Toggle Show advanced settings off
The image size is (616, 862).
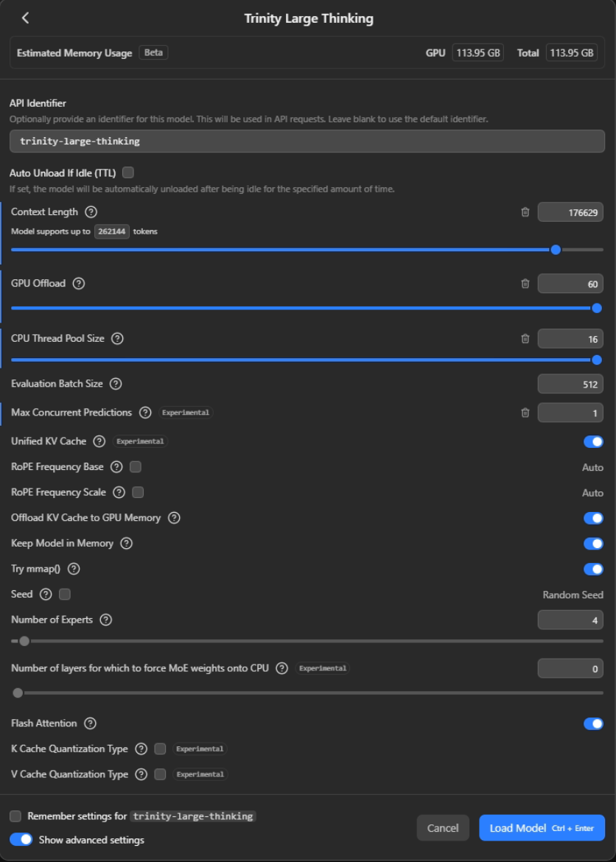point(21,839)
